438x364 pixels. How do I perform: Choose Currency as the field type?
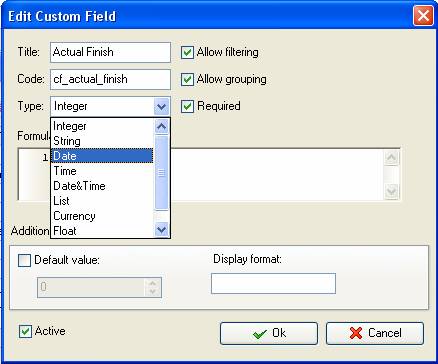click(x=102, y=216)
